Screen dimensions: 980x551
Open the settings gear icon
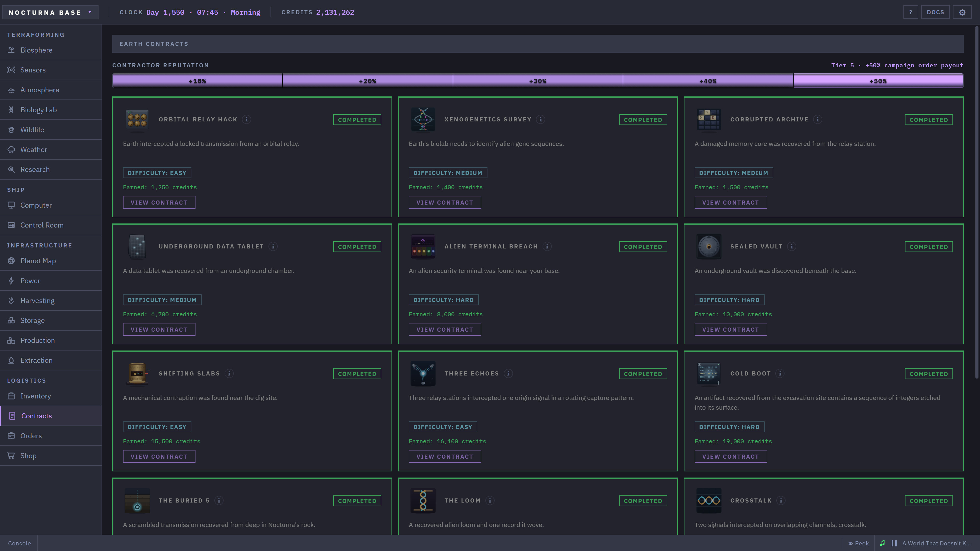[x=962, y=12]
